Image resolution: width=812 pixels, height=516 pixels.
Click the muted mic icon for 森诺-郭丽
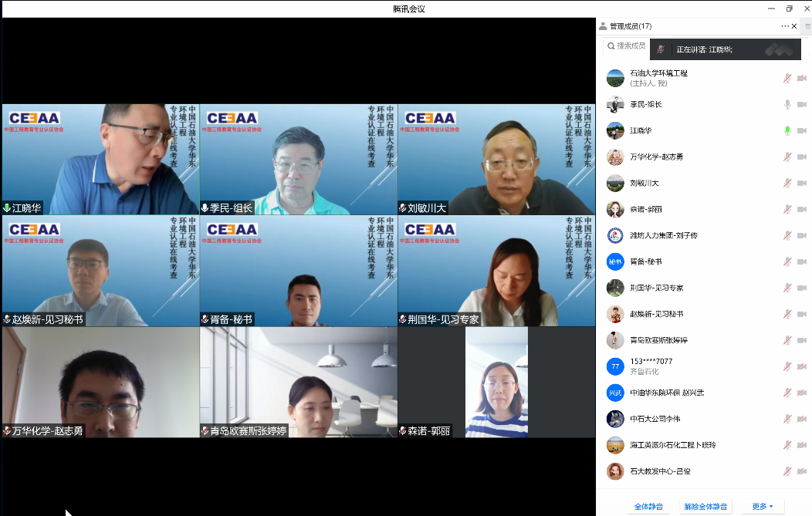pyautogui.click(x=787, y=209)
